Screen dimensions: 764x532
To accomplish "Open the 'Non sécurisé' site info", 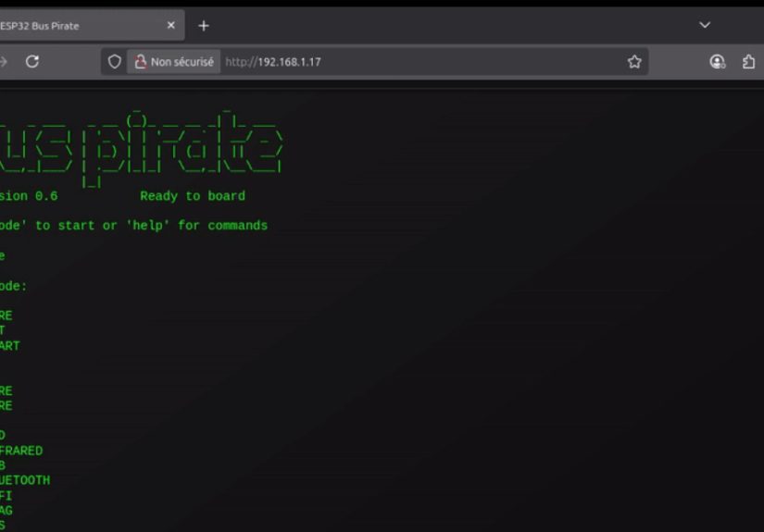I will click(174, 62).
